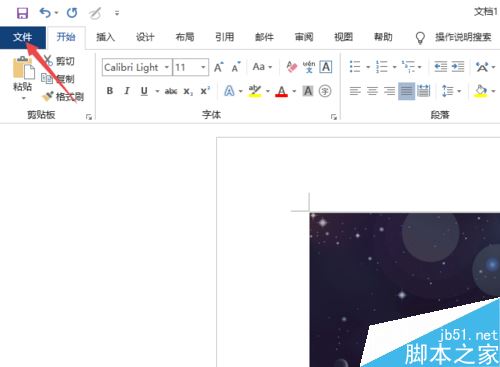The width and height of the screenshot is (500, 367).
Task: Switch to the 插入 (Insert) tab
Action: click(x=106, y=37)
